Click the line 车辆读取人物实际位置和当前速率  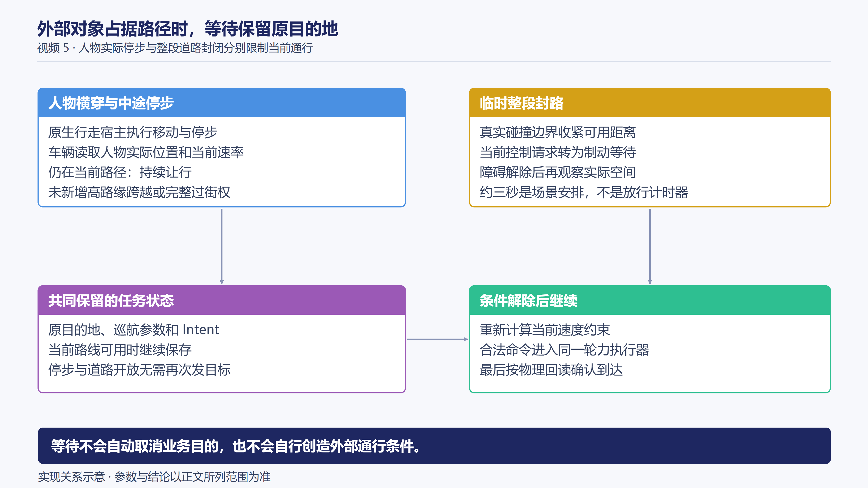coord(146,152)
